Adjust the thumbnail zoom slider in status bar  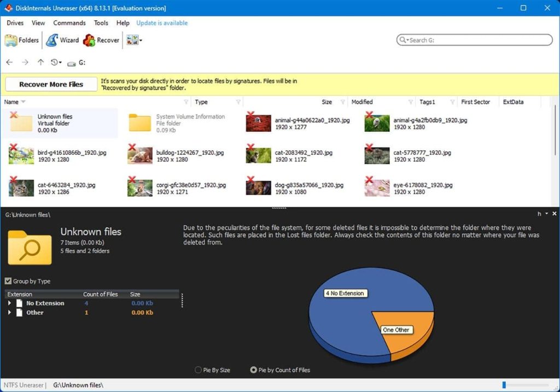[504, 385]
